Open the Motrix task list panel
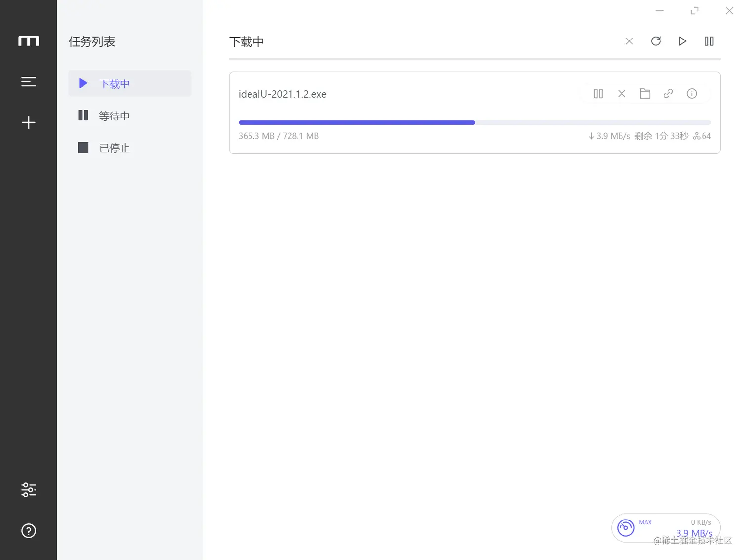This screenshot has height=560, width=747. pos(28,81)
